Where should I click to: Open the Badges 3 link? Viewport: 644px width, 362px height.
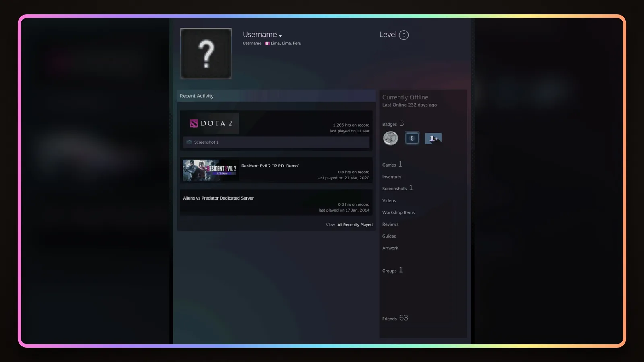click(393, 124)
